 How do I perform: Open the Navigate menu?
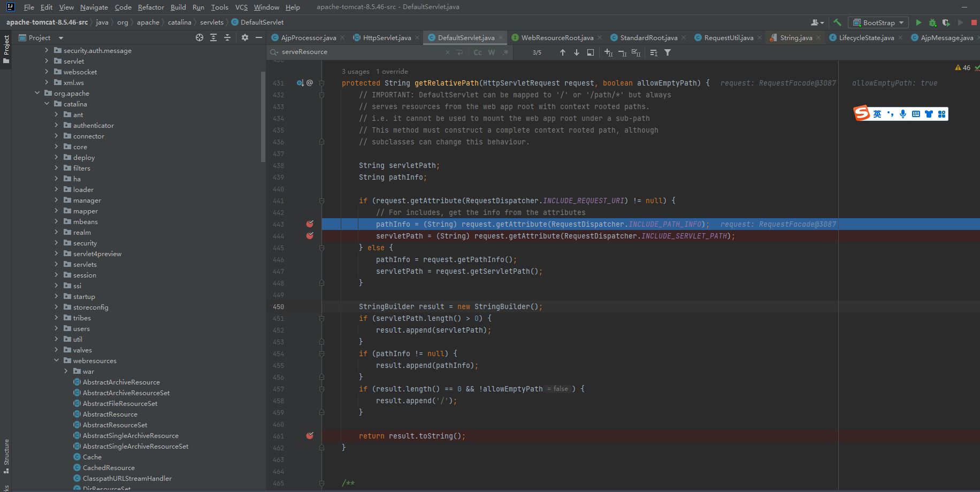[94, 7]
